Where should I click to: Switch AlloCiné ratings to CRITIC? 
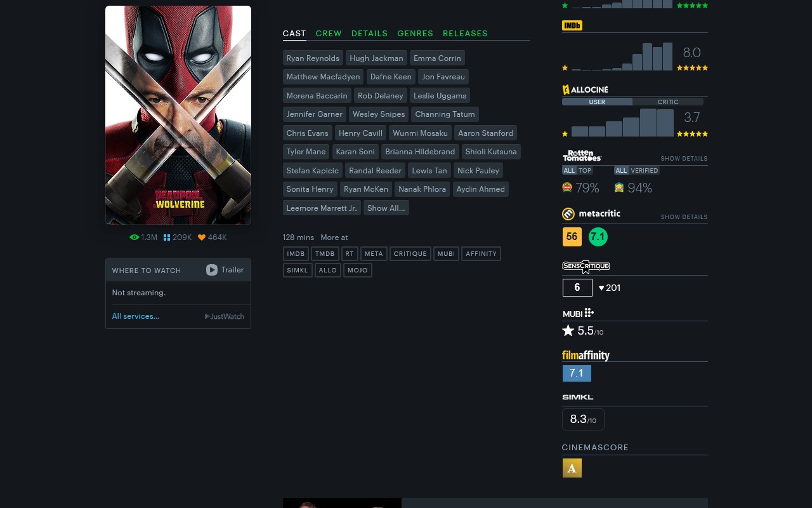668,102
